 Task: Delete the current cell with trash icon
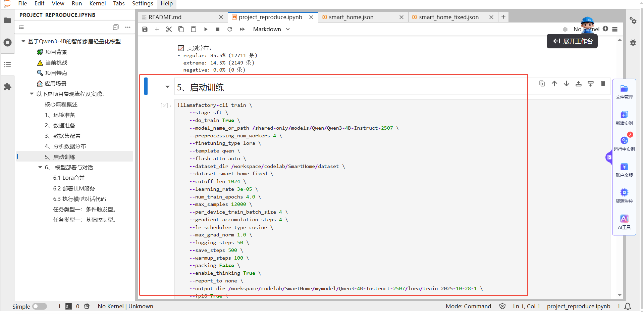coord(603,84)
